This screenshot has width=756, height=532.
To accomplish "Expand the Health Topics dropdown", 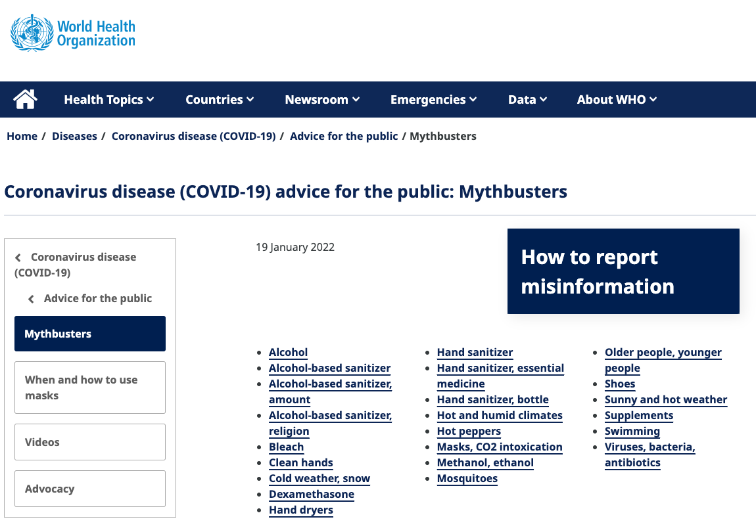I will [x=108, y=100].
